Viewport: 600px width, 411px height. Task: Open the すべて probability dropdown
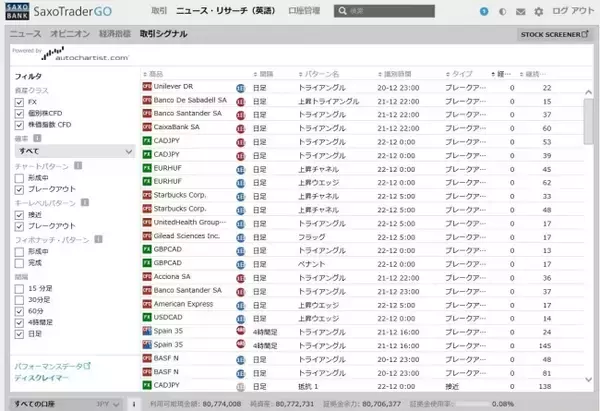(x=73, y=151)
